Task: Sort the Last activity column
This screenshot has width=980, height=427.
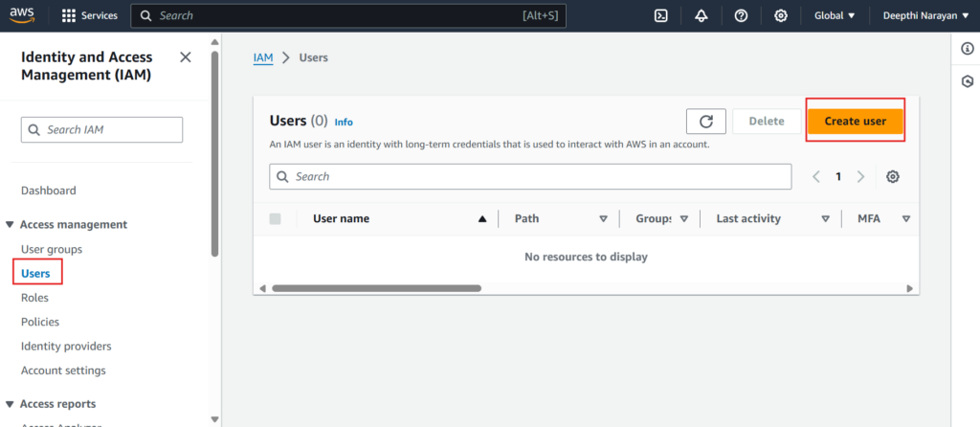Action: [x=826, y=219]
